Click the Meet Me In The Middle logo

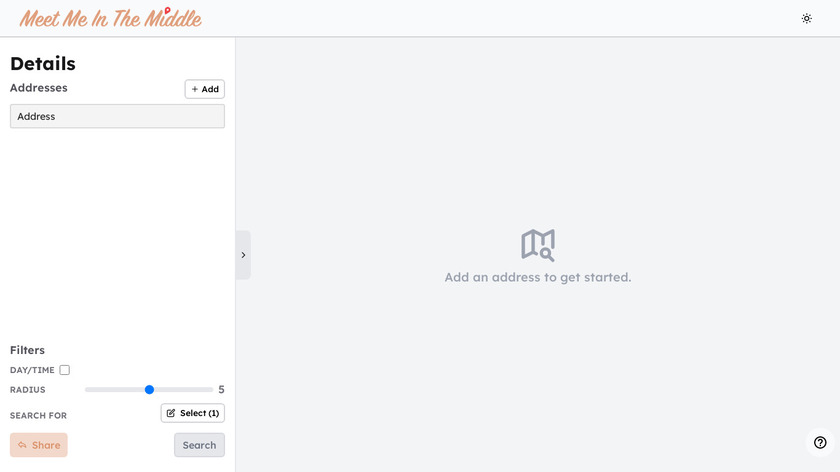coord(110,19)
